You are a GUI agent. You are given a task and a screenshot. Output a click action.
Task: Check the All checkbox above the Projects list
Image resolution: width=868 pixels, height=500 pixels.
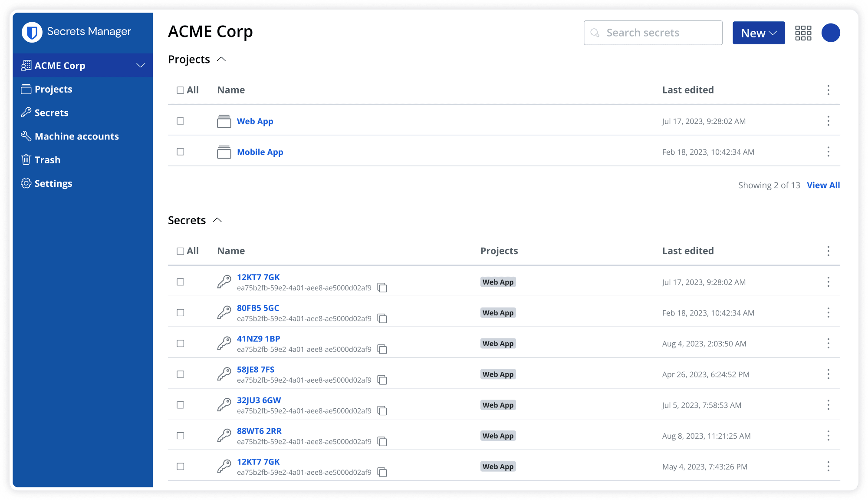[x=180, y=90]
